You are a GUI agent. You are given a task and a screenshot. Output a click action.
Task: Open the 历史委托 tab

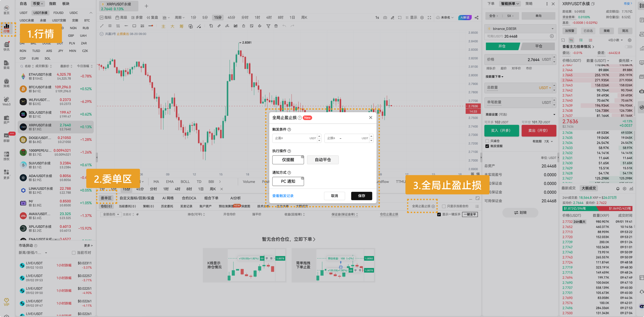[167, 206]
